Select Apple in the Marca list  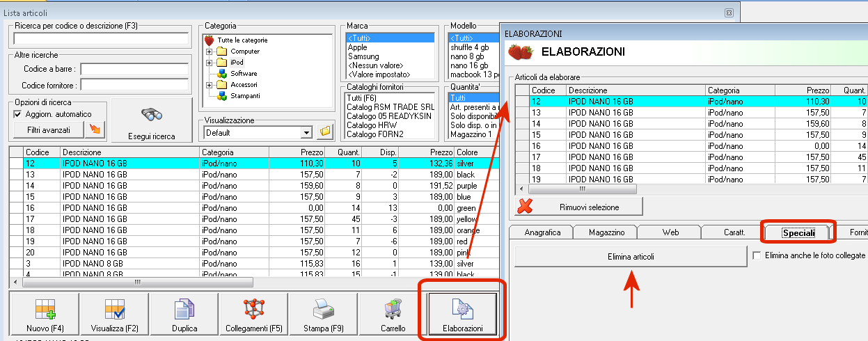[x=357, y=47]
